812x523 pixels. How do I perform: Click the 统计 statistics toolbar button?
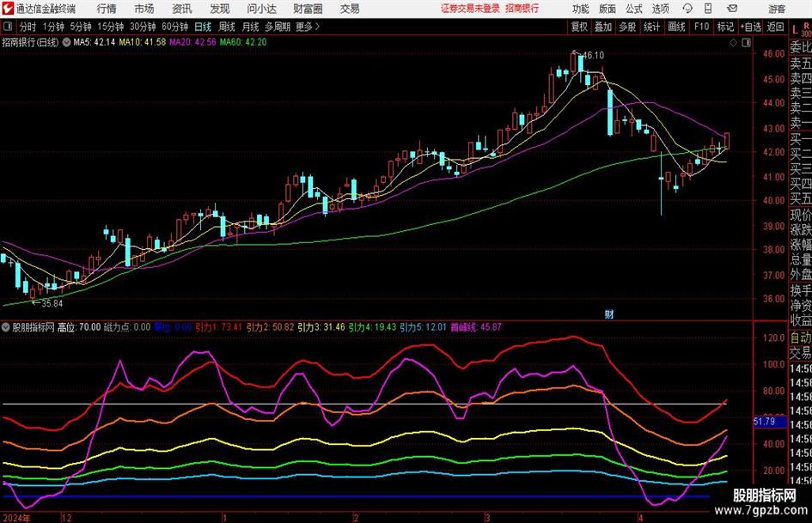click(x=651, y=27)
